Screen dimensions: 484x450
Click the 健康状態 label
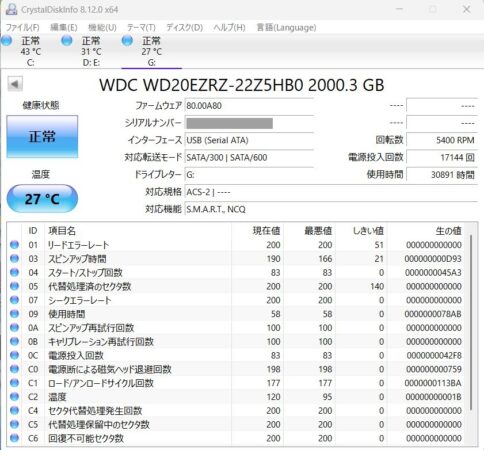pos(41,105)
